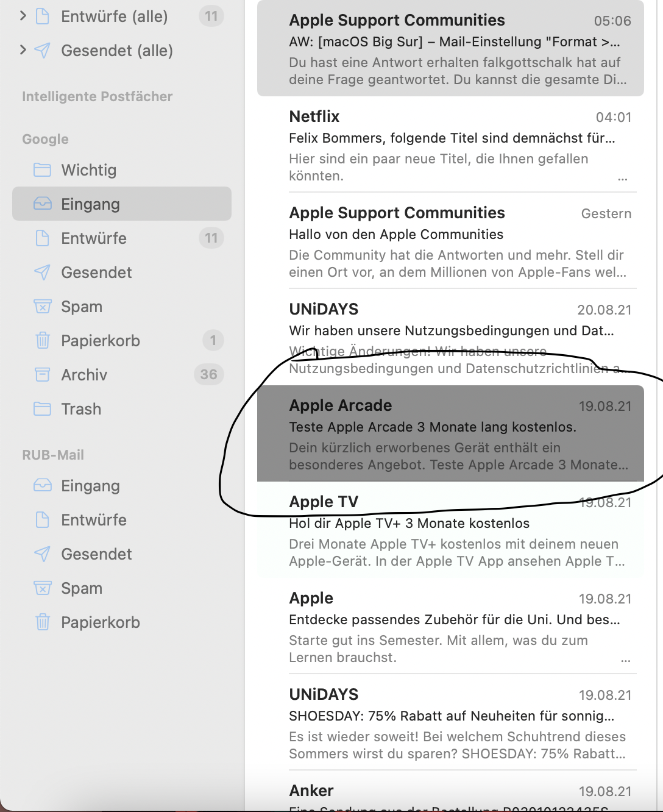Click the RUB-Mail Spam bin icon
663x812 pixels.
click(x=42, y=588)
